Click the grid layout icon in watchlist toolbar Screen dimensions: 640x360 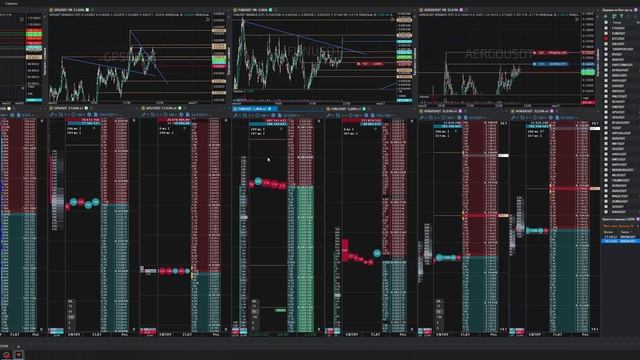click(x=614, y=16)
